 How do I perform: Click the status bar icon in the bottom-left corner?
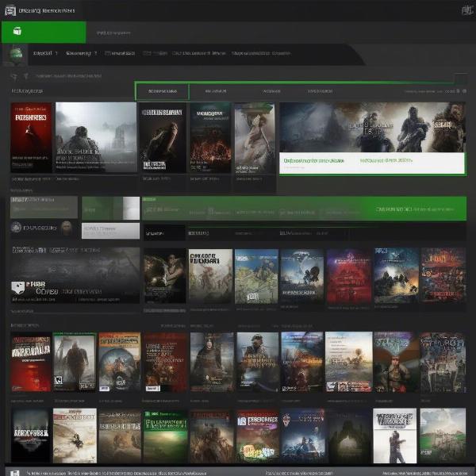(x=15, y=473)
